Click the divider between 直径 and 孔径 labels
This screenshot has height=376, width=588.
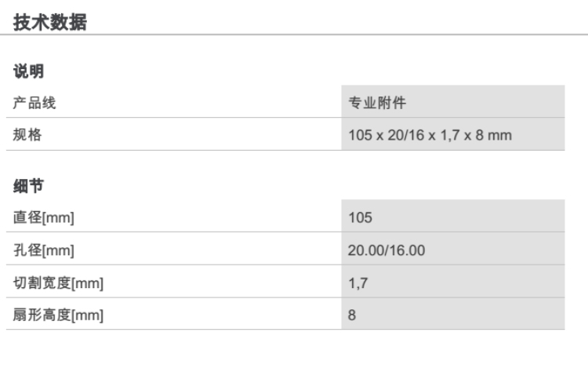(172, 232)
